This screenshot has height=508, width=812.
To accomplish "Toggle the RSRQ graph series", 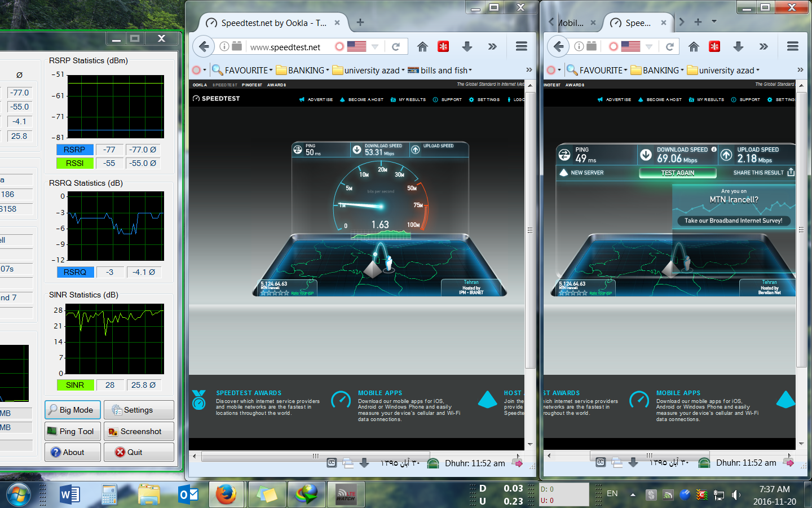I will 74,272.
